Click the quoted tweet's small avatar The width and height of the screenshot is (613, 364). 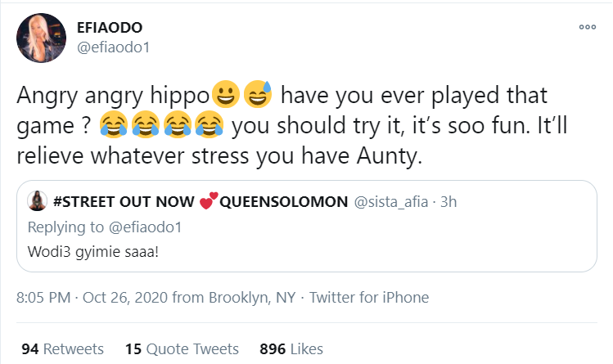[x=35, y=202]
